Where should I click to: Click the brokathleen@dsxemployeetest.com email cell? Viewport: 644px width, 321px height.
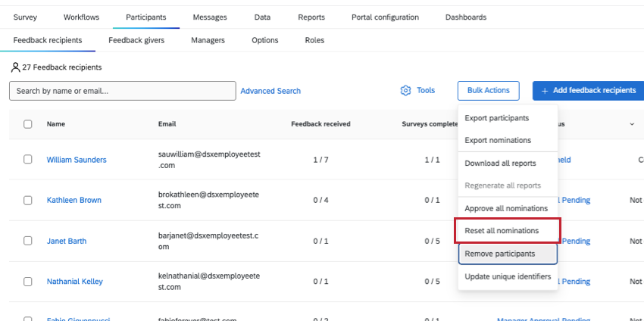click(209, 201)
